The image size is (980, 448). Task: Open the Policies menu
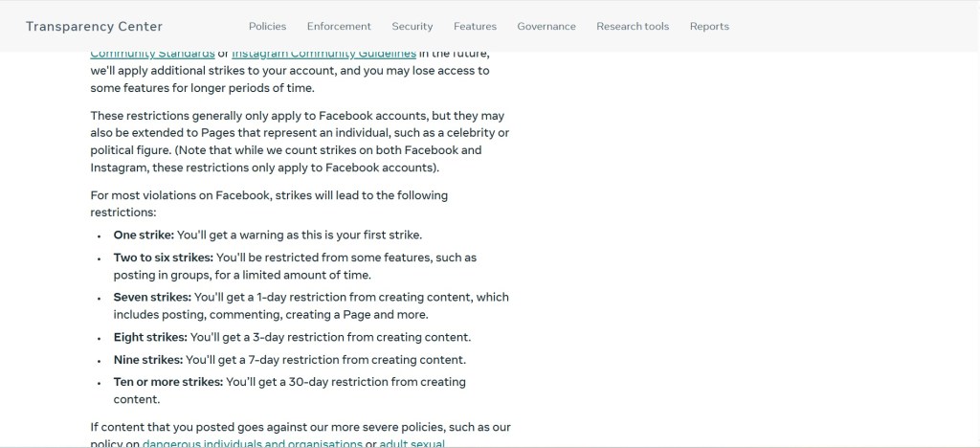pos(267,27)
